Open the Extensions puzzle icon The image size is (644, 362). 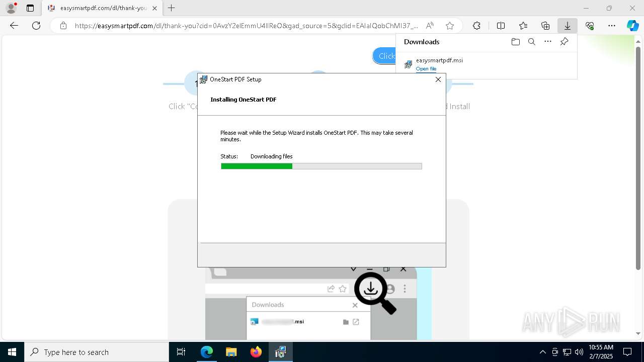tap(476, 26)
